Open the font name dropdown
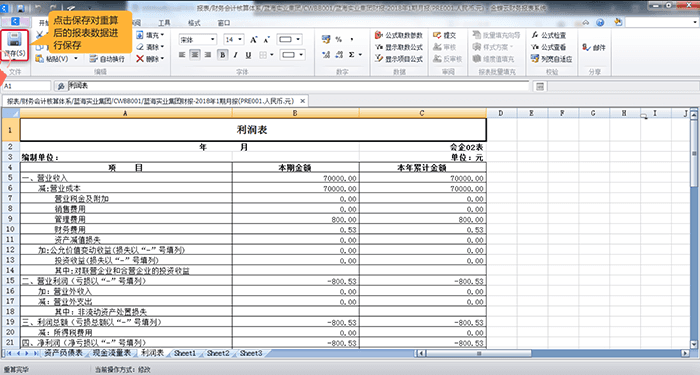This screenshot has height=375, width=700. click(212, 40)
